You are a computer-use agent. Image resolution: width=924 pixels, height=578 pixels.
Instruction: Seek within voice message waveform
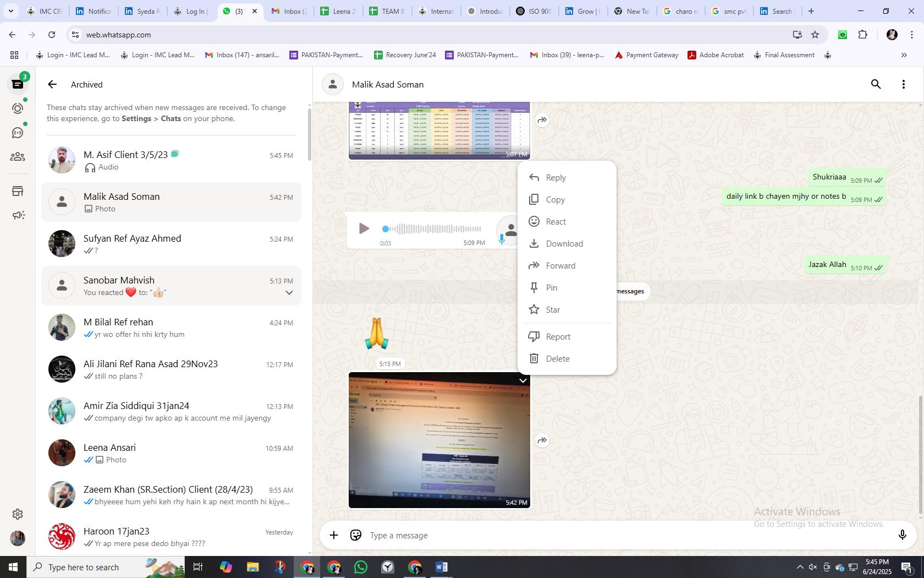432,228
